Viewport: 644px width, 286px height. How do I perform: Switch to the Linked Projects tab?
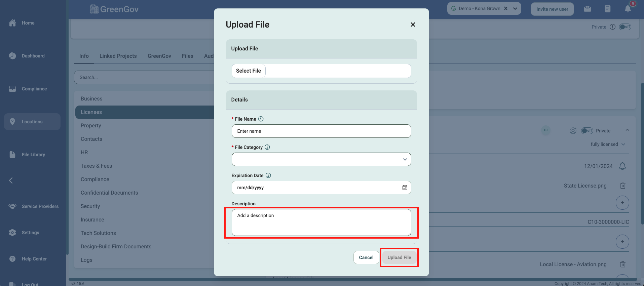click(x=118, y=56)
